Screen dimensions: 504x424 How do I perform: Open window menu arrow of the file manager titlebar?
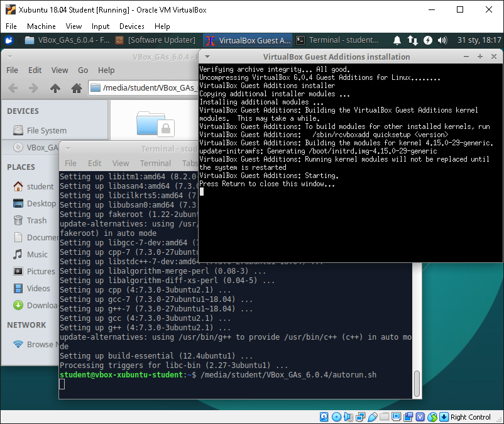point(10,57)
